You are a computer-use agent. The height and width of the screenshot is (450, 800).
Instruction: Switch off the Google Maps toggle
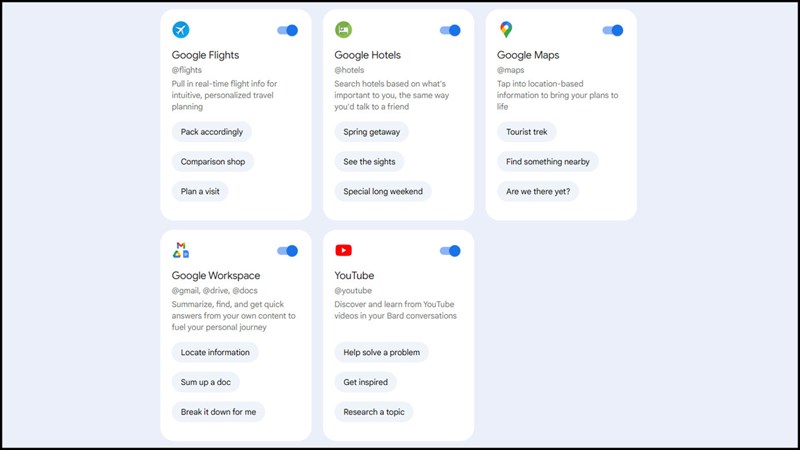tap(613, 30)
